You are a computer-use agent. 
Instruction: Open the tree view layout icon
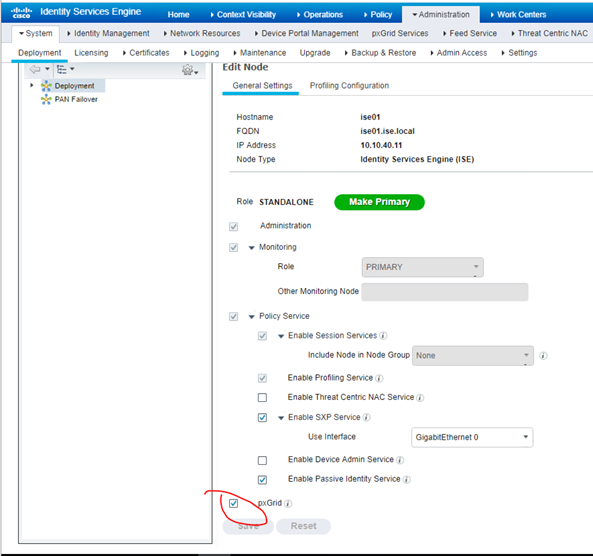(x=62, y=69)
